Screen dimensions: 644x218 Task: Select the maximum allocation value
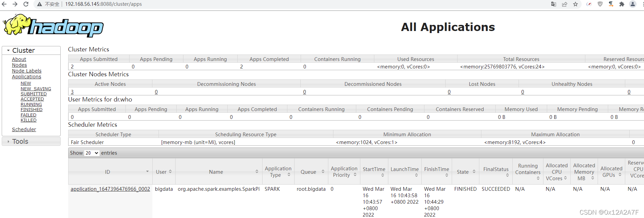pyautogui.click(x=515, y=142)
